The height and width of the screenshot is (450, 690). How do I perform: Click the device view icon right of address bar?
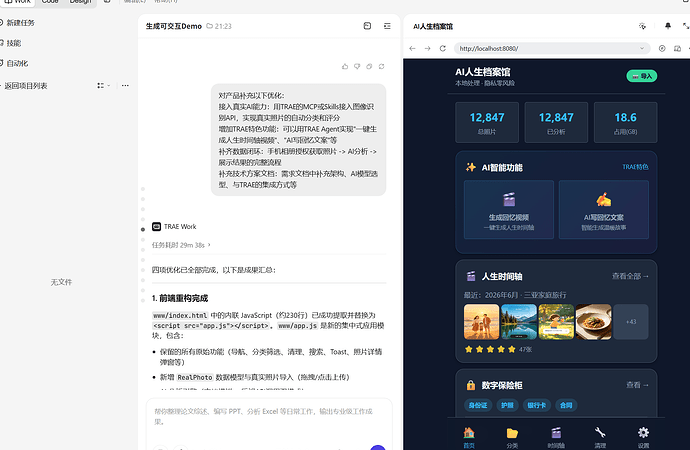coord(677,48)
